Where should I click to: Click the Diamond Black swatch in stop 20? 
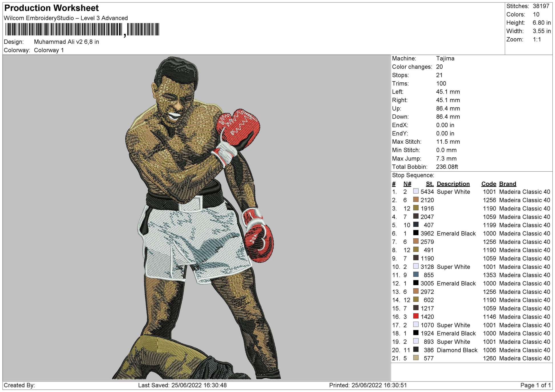(x=416, y=350)
